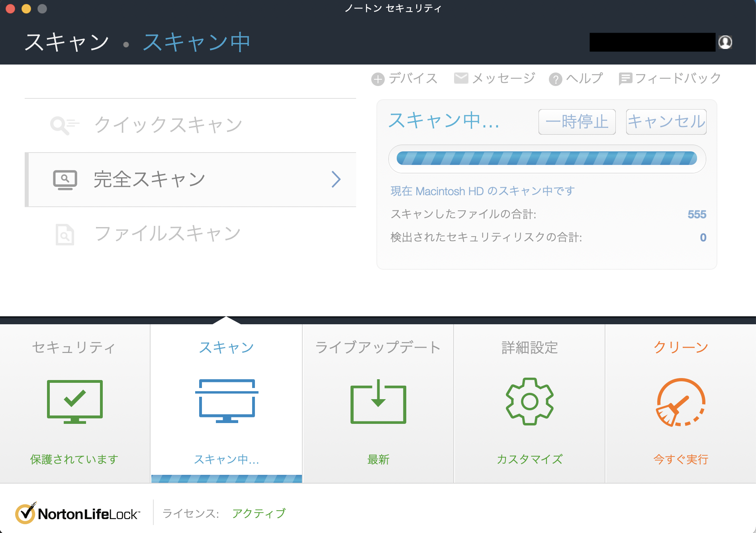Image resolution: width=756 pixels, height=533 pixels.
Task: Switch to the ライブアップデート tab
Action: (x=378, y=347)
